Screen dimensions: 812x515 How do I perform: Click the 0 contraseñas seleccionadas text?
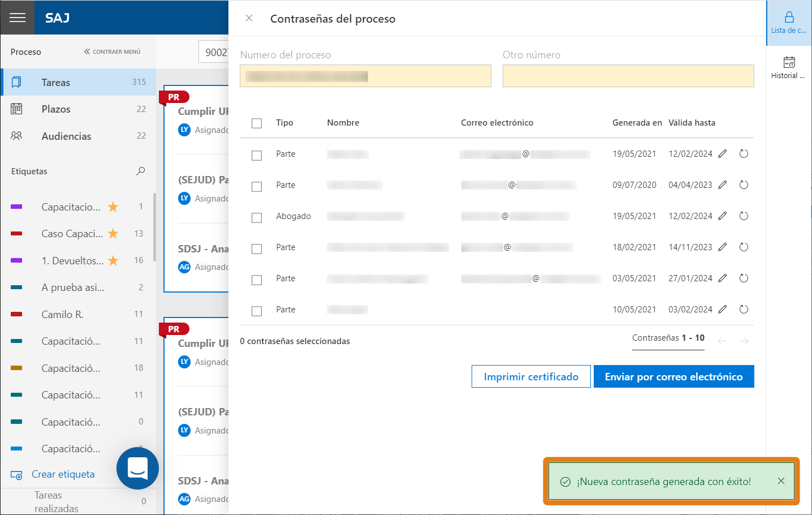(x=295, y=341)
